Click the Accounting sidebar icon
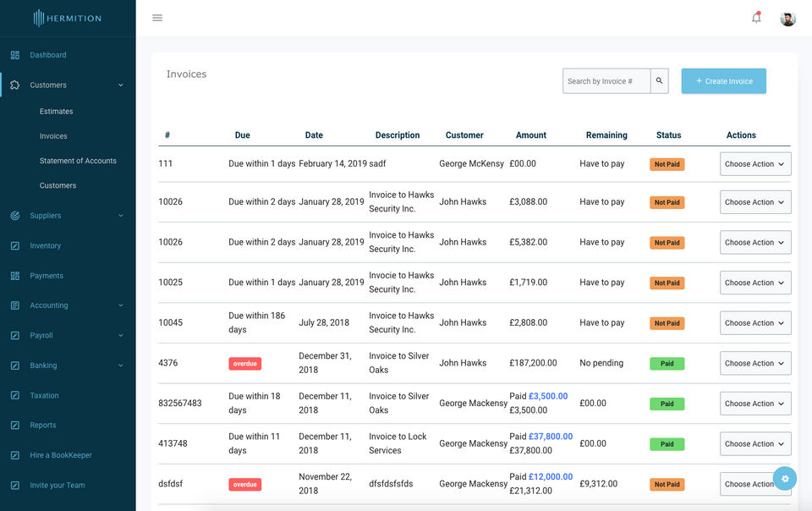 [x=15, y=305]
